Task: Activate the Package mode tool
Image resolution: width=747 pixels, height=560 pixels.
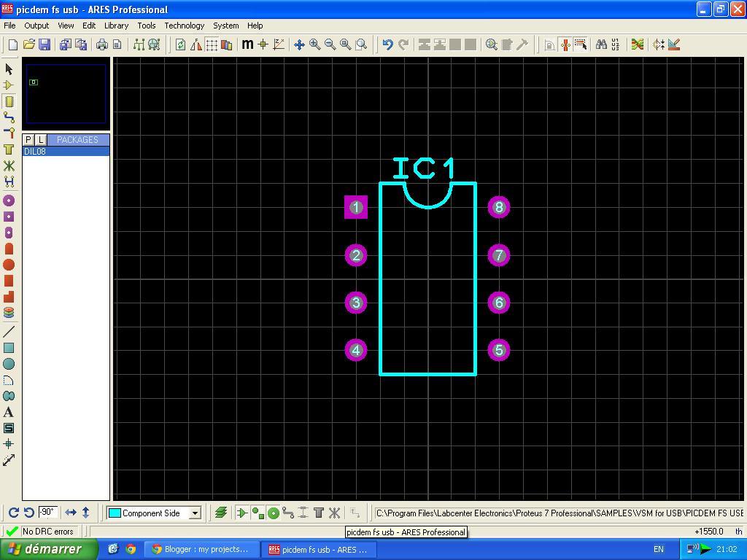Action: [9, 101]
